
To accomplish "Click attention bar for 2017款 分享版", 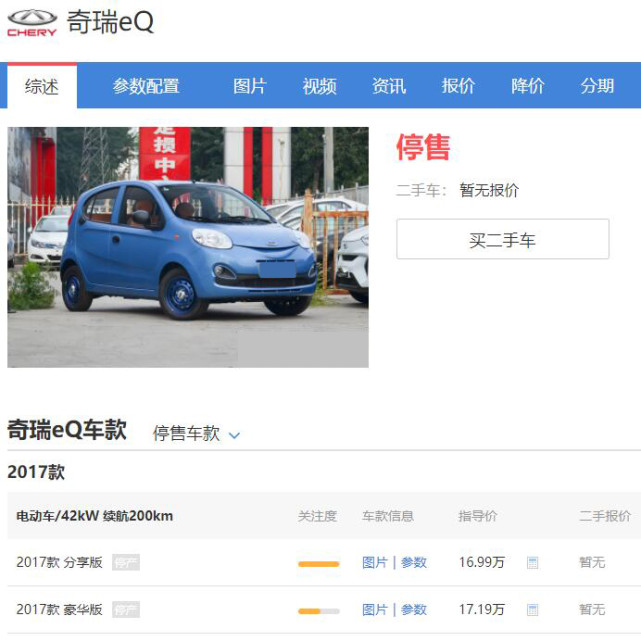I will [319, 564].
